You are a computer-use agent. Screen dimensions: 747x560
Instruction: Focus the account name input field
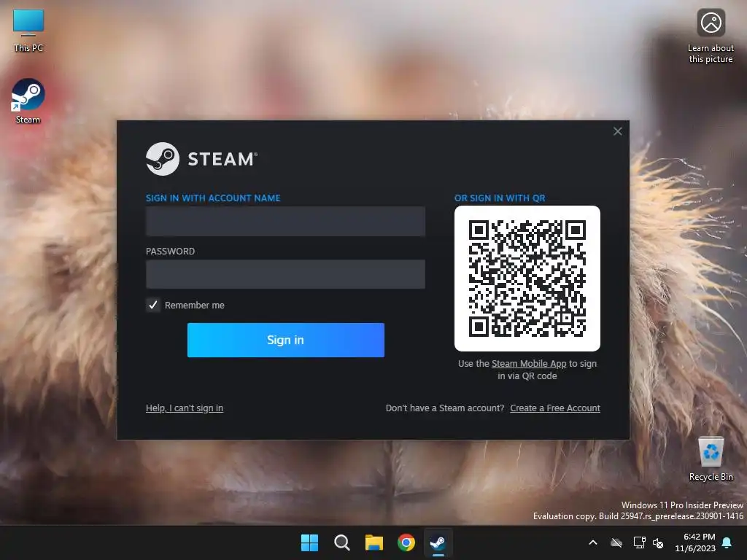[x=285, y=221]
